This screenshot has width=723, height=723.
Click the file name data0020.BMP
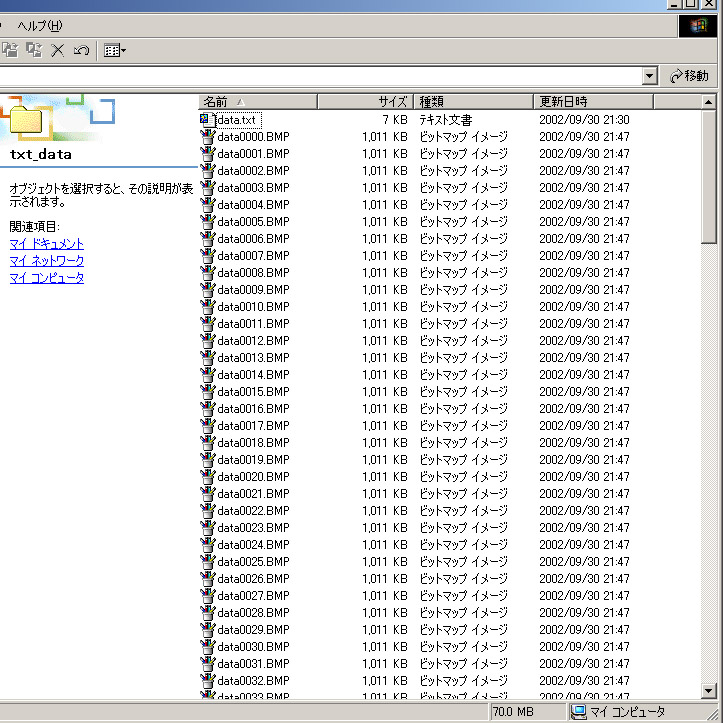click(x=253, y=477)
